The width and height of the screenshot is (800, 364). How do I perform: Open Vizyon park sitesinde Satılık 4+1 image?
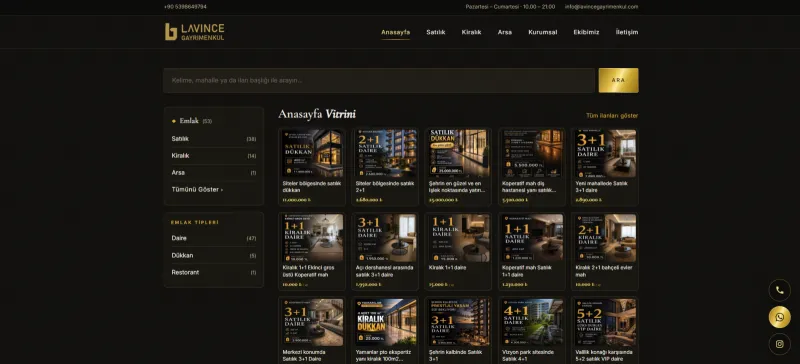click(x=532, y=322)
